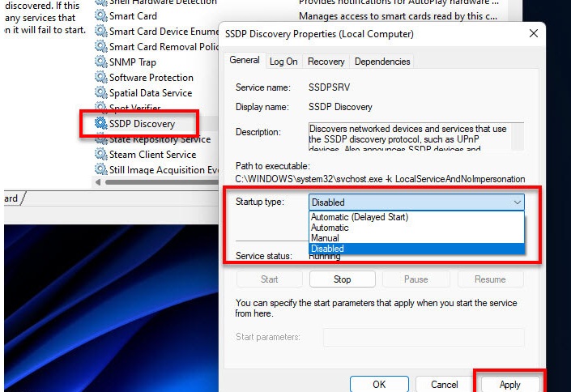The image size is (571, 392).
Task: Go to the Dependencies tab
Action: tap(382, 62)
